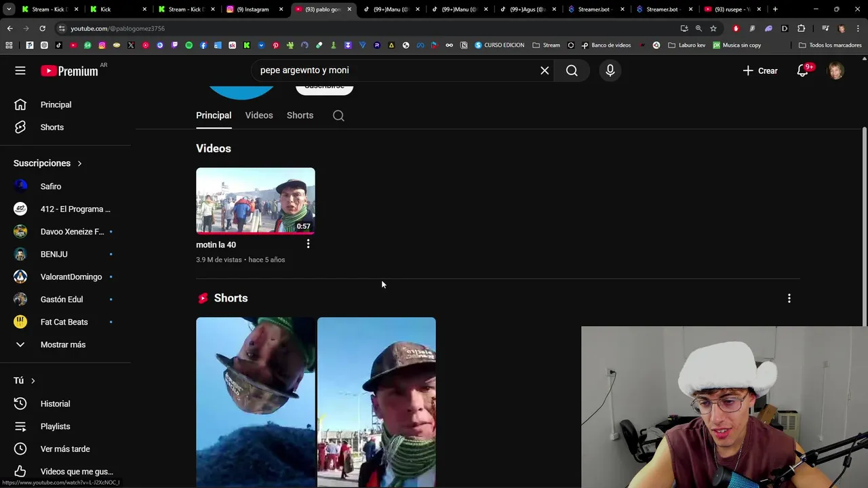Open a new browser tab
This screenshot has width=868, height=488.
[775, 9]
